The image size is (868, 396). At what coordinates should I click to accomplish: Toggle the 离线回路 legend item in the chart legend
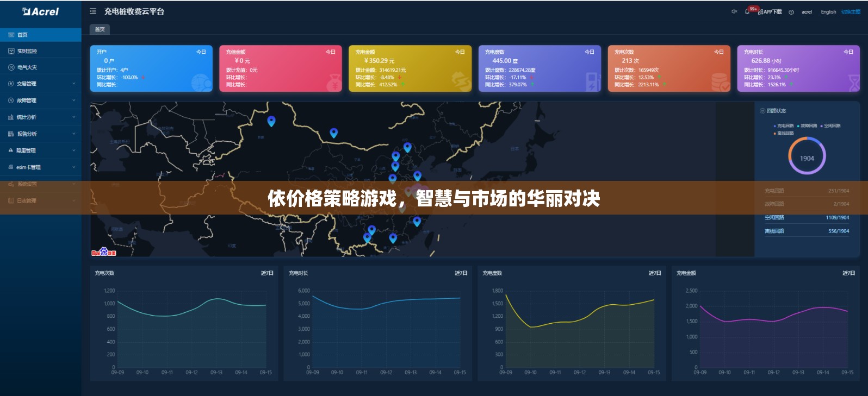[x=784, y=133]
